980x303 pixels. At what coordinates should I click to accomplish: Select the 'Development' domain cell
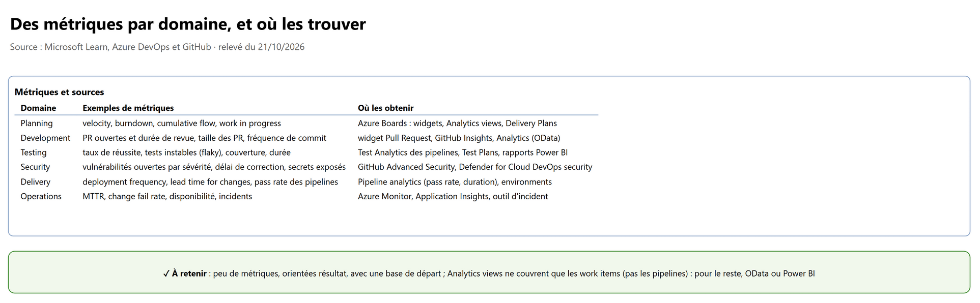click(x=45, y=138)
